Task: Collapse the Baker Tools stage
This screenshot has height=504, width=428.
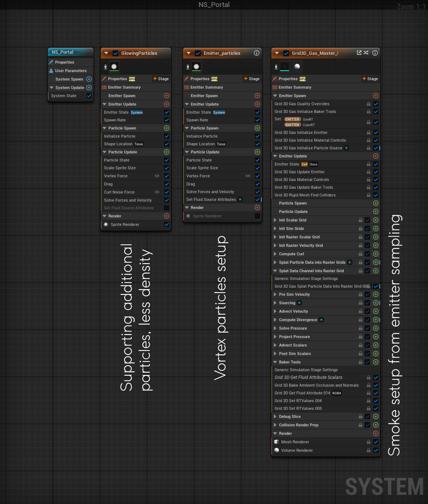Action: (x=275, y=362)
